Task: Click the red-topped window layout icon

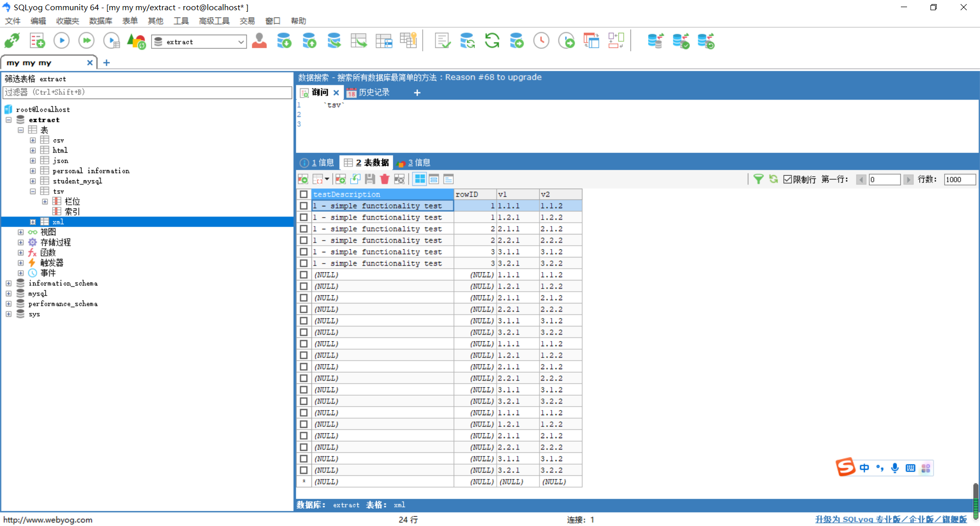Action: pyautogui.click(x=591, y=40)
